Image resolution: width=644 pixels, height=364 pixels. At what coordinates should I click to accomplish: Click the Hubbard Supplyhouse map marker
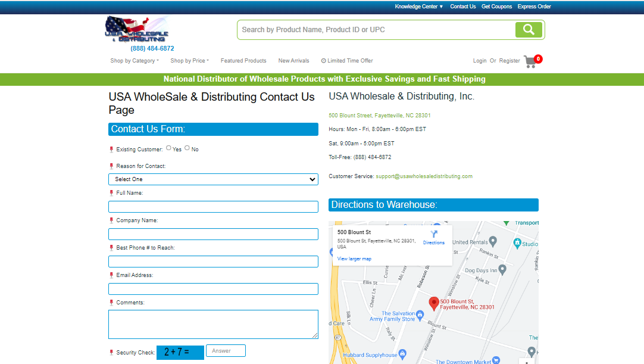403,354
